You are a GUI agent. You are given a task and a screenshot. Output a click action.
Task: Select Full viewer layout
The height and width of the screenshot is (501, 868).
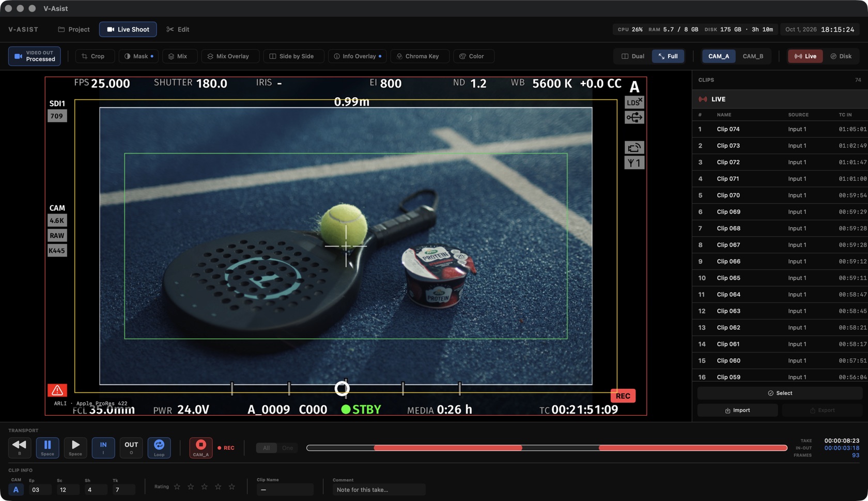668,56
